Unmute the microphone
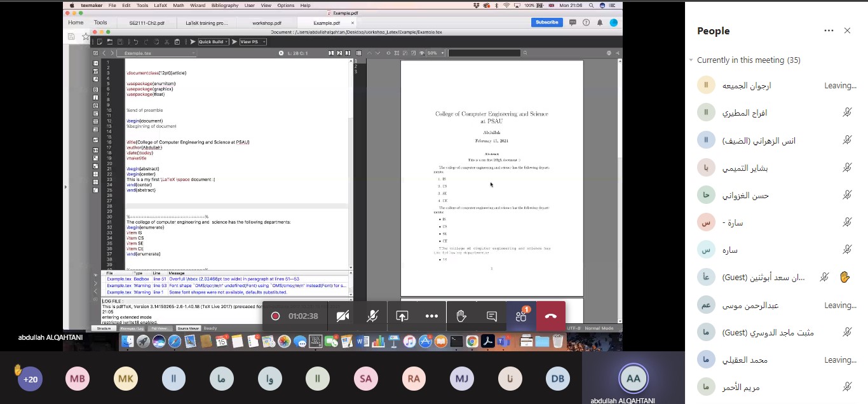This screenshot has width=868, height=404. (x=372, y=316)
